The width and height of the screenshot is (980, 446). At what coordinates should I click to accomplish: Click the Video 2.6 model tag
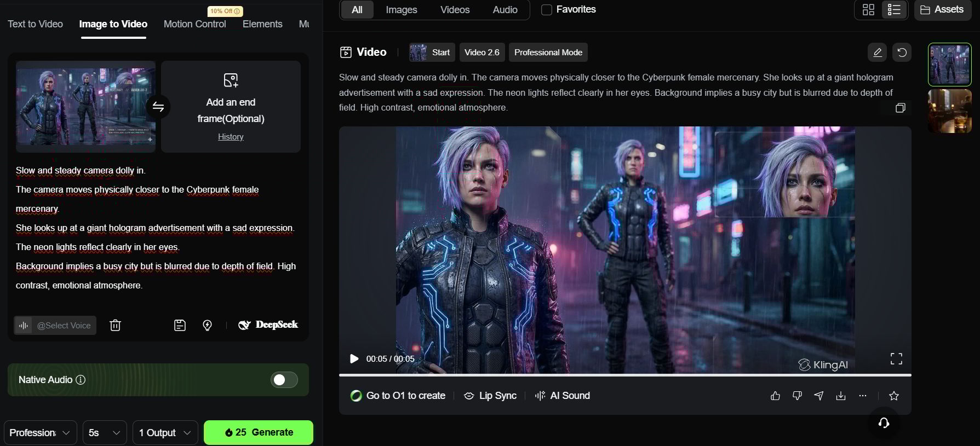(x=482, y=53)
